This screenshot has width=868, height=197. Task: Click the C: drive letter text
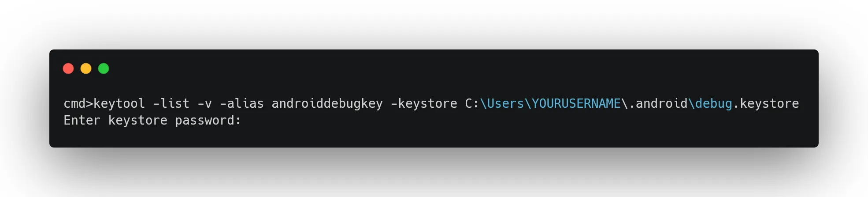(472, 104)
